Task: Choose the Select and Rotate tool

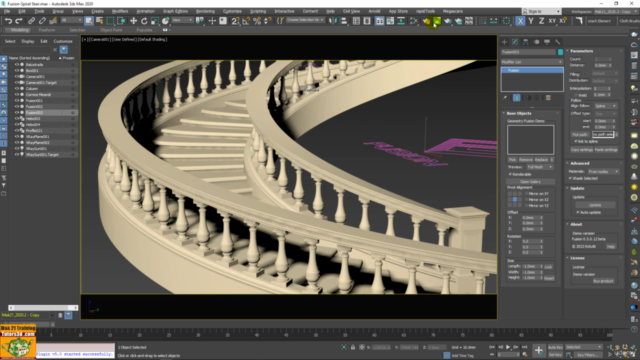Action: coord(144,21)
